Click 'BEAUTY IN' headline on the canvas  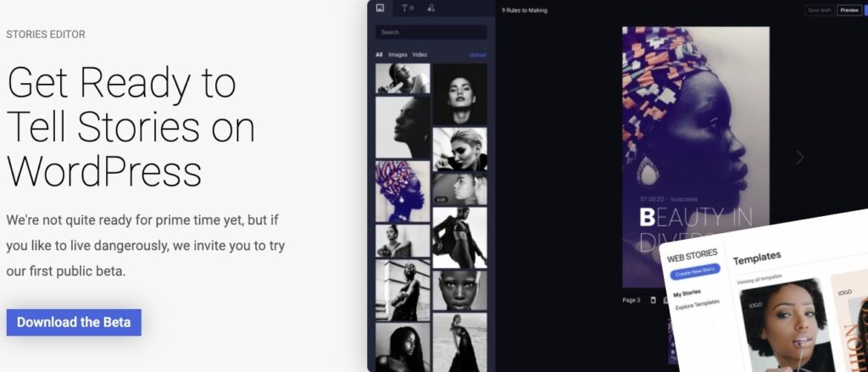click(696, 217)
